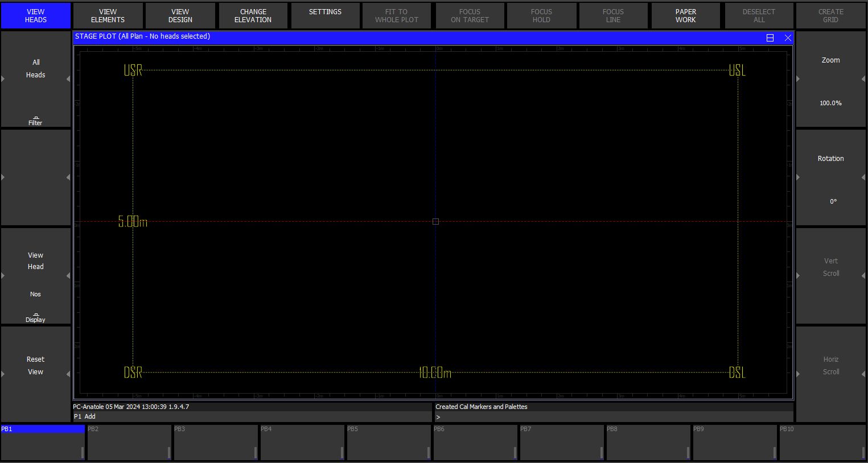Viewport: 868px width, 463px height.
Task: Click the center origin square marker
Action: point(435,221)
